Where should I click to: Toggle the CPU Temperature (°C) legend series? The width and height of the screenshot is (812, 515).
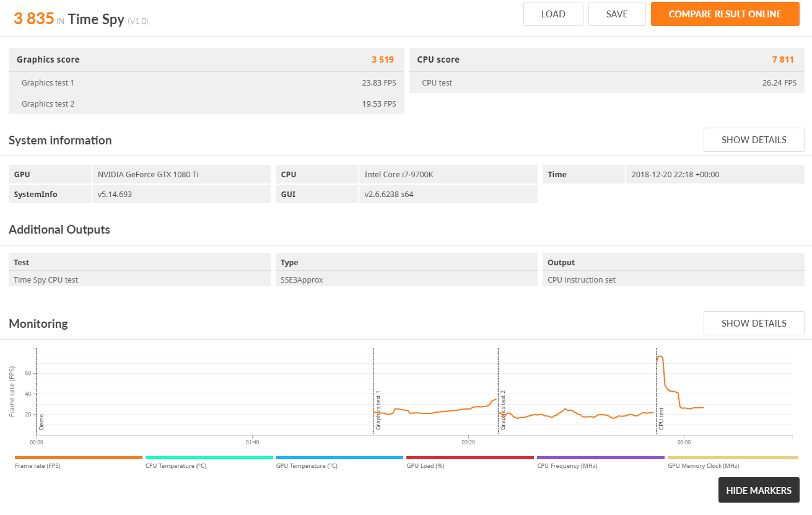(209, 462)
